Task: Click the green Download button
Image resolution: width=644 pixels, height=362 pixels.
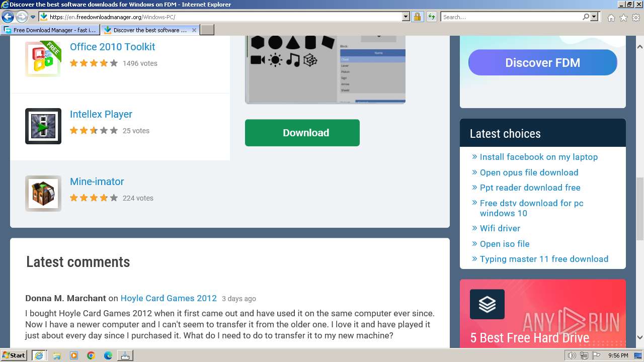Action: [x=302, y=133]
